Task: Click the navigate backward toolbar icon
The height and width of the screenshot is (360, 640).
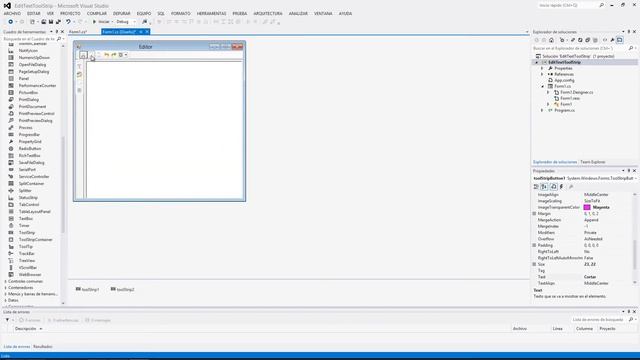Action: point(11,22)
